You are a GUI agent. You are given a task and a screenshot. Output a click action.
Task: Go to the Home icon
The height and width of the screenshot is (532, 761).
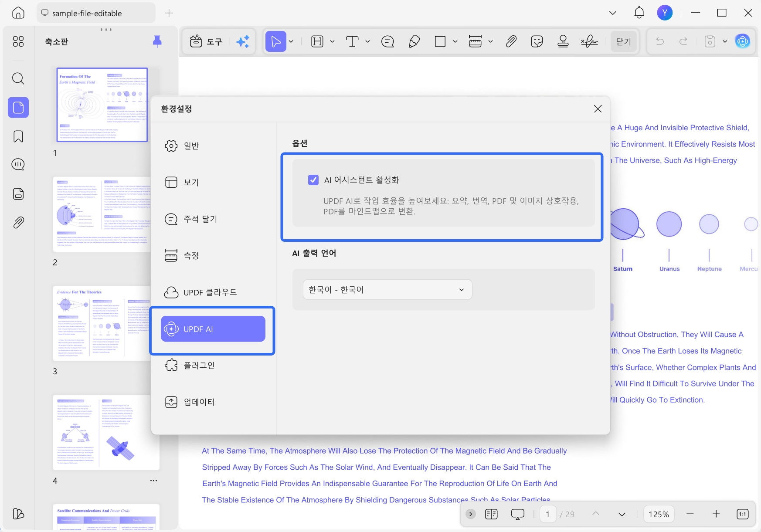(18, 13)
